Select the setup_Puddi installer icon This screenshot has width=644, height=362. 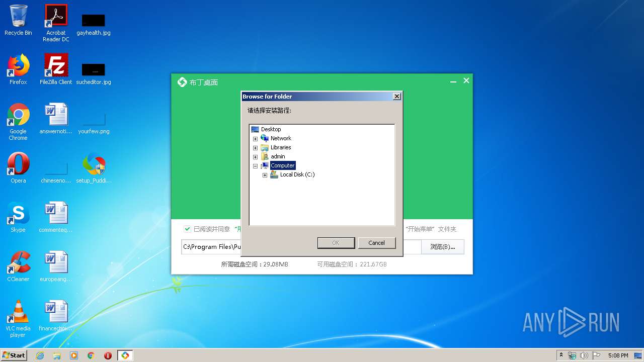pyautogui.click(x=94, y=168)
